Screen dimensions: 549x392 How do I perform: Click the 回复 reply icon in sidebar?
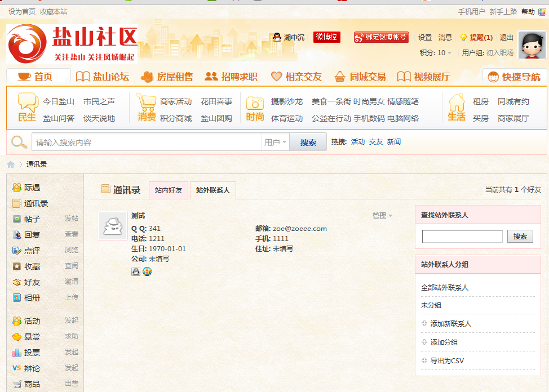click(x=17, y=235)
